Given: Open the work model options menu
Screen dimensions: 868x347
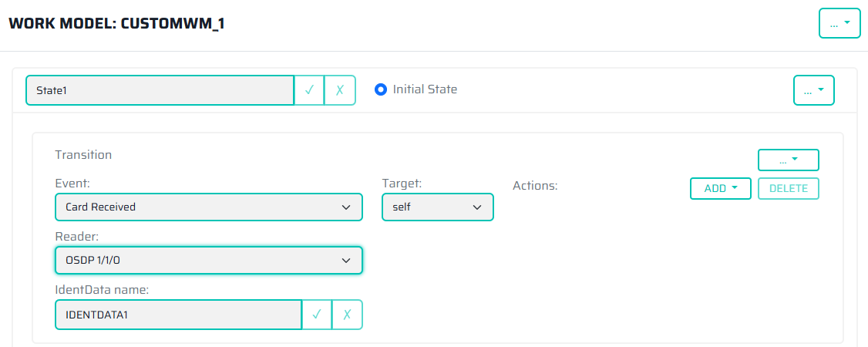Looking at the screenshot, I should 839,23.
